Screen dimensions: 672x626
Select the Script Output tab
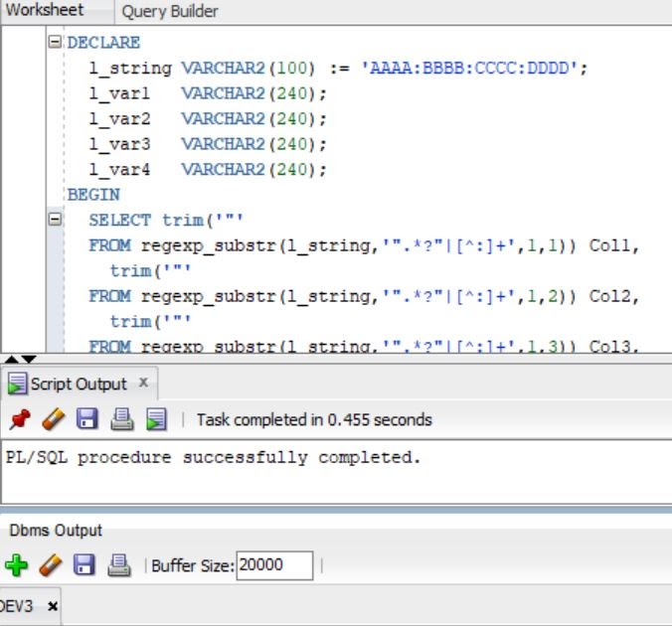click(x=79, y=384)
